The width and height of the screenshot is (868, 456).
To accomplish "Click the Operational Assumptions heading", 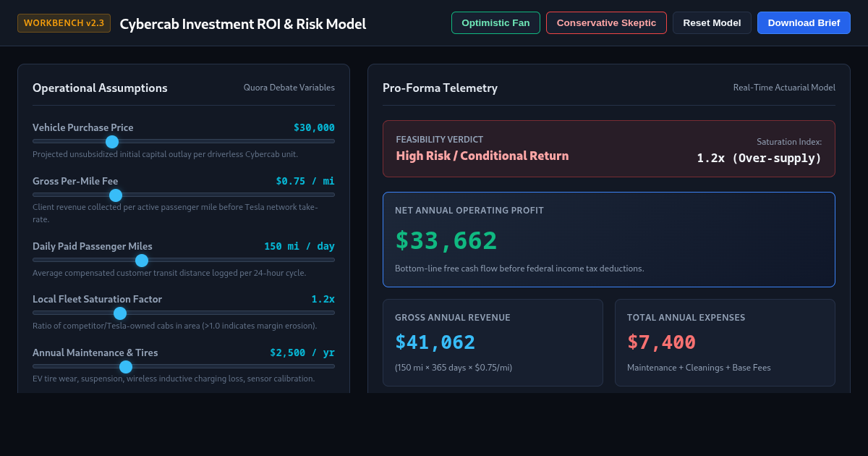I will [100, 88].
